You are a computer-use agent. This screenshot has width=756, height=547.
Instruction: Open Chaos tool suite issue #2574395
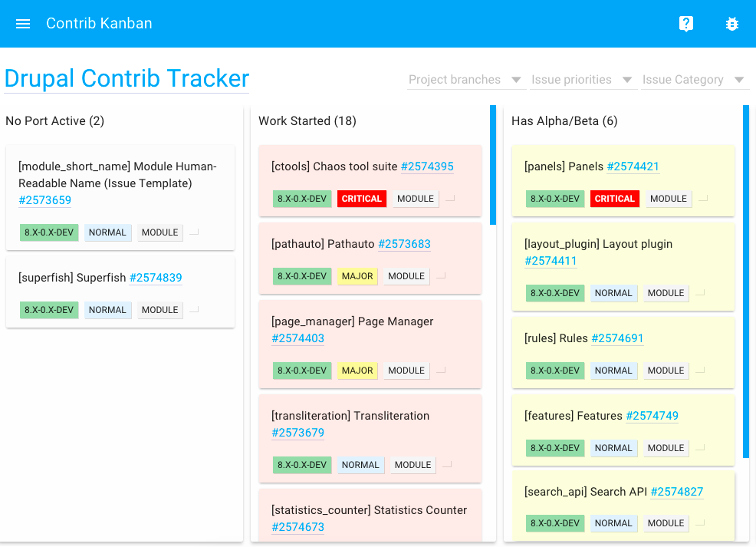(427, 166)
